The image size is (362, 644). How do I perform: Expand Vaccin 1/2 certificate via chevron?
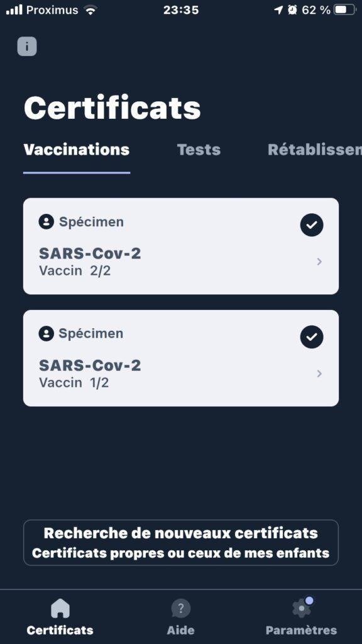coord(319,374)
